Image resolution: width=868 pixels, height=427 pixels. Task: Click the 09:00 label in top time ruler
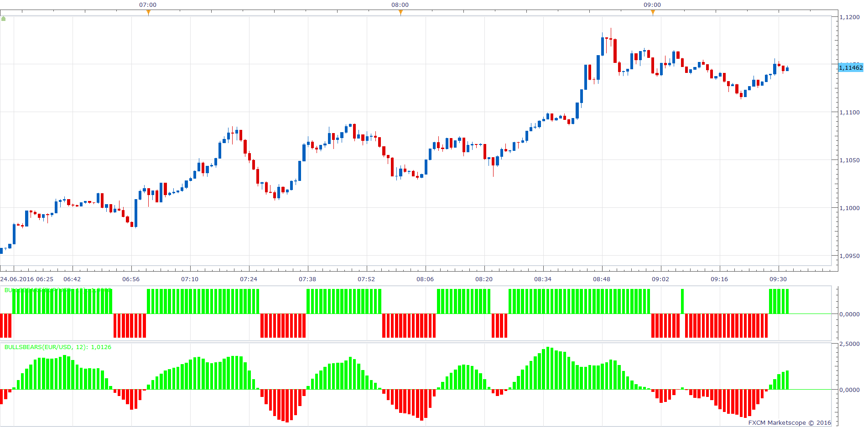pos(652,5)
